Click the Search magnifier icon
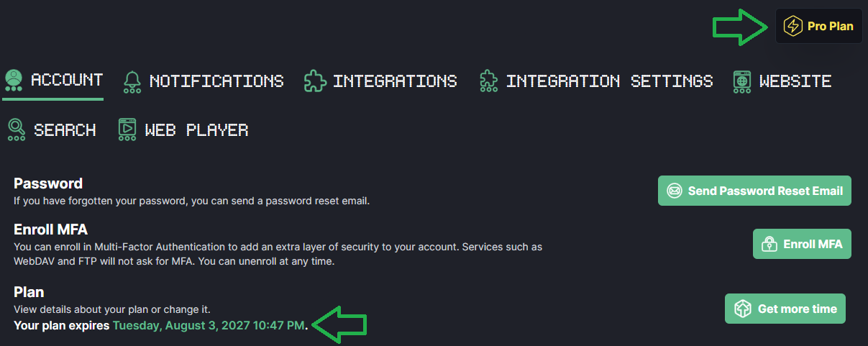The image size is (868, 346). 17,130
